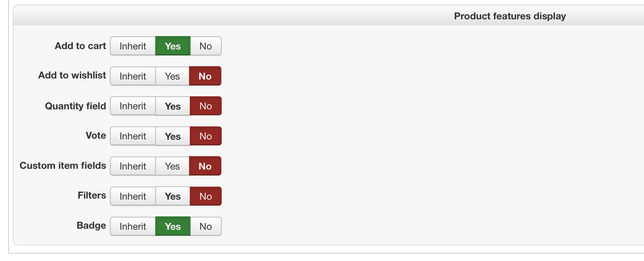644x261 pixels.
Task: Choose No for Filters
Action: click(206, 196)
